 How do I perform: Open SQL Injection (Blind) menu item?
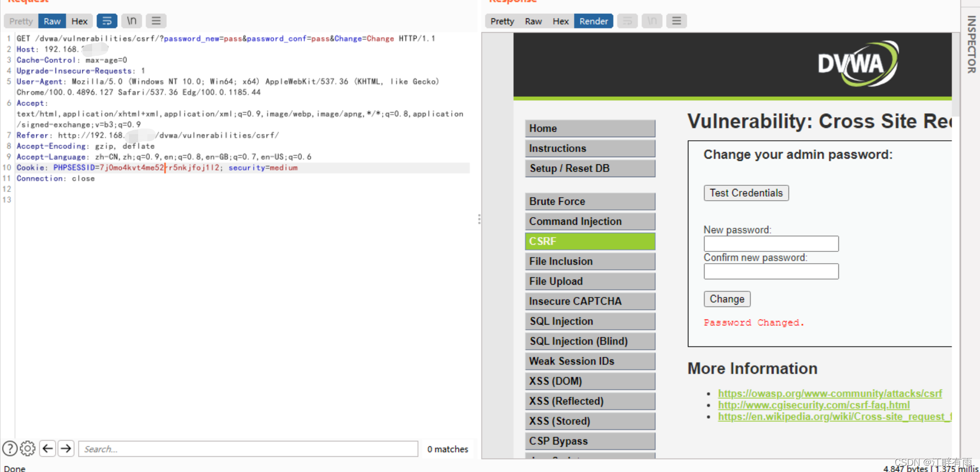click(x=590, y=341)
